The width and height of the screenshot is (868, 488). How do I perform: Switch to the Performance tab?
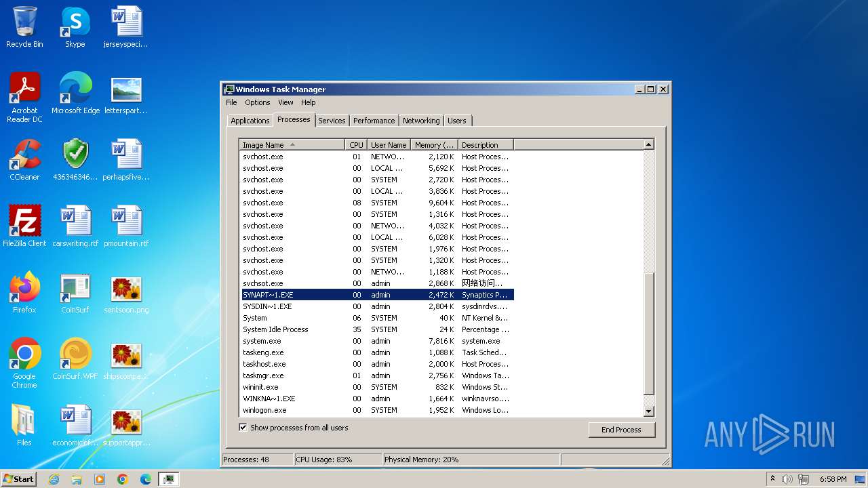click(374, 121)
